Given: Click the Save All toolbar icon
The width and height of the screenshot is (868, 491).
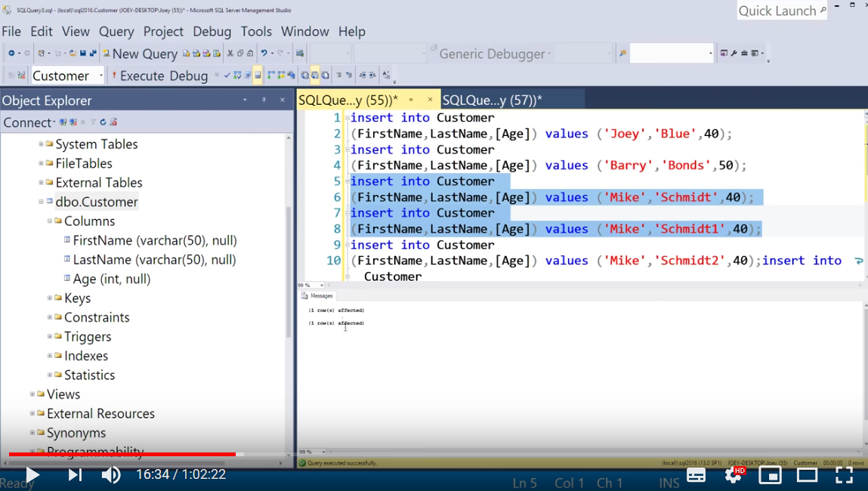Looking at the screenshot, I should coord(92,53).
